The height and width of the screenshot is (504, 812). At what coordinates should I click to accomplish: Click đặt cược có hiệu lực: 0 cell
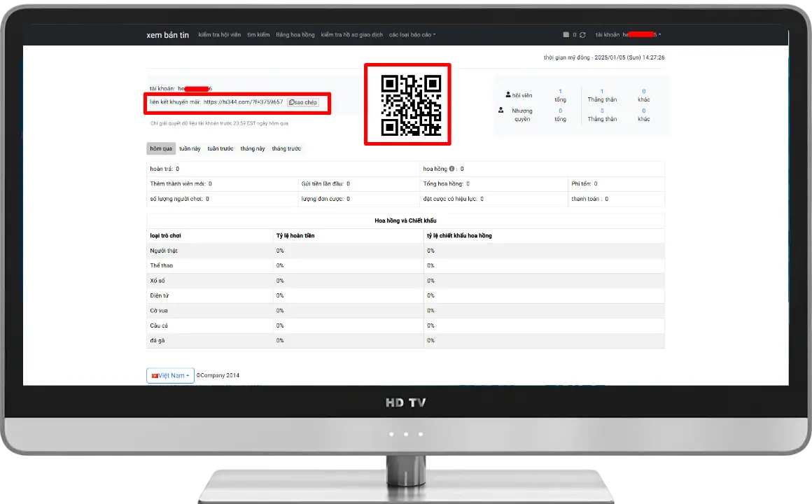[494, 199]
